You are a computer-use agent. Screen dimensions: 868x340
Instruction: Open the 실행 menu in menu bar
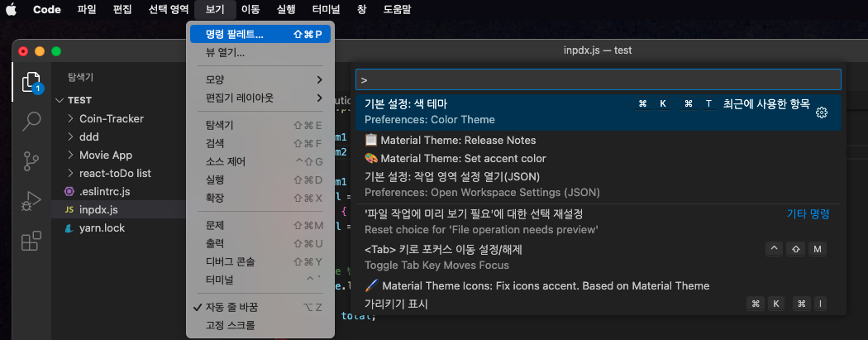pos(286,9)
